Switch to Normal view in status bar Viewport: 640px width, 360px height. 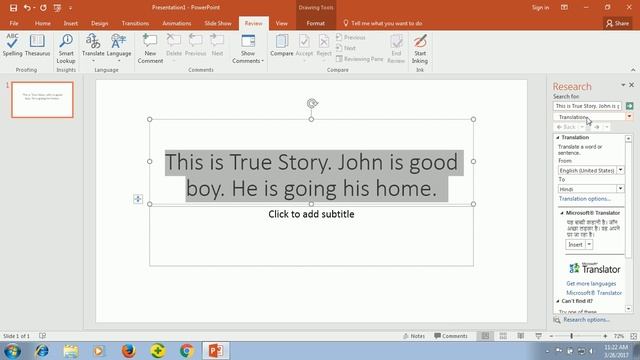point(485,336)
